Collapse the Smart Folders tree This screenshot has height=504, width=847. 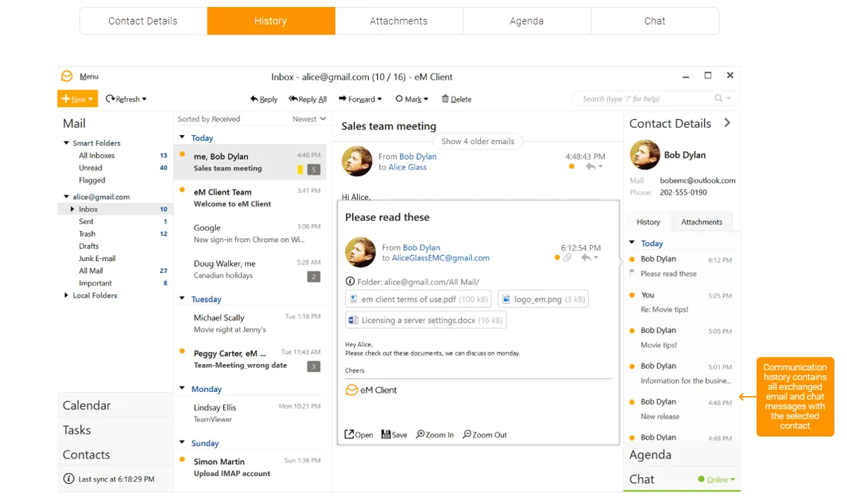[67, 143]
